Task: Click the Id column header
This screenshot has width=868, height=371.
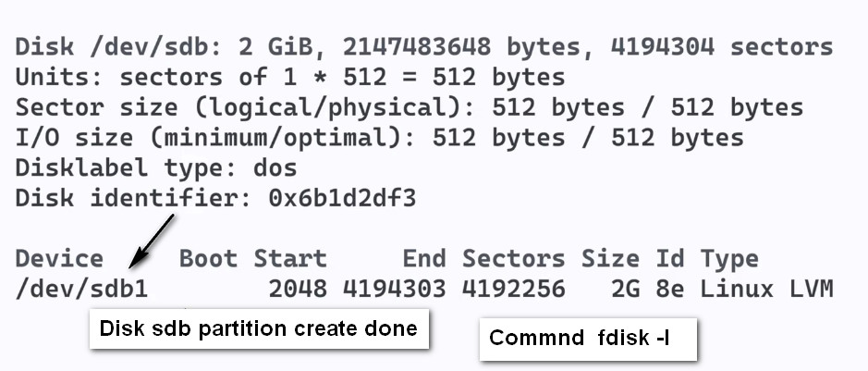Action: point(670,259)
